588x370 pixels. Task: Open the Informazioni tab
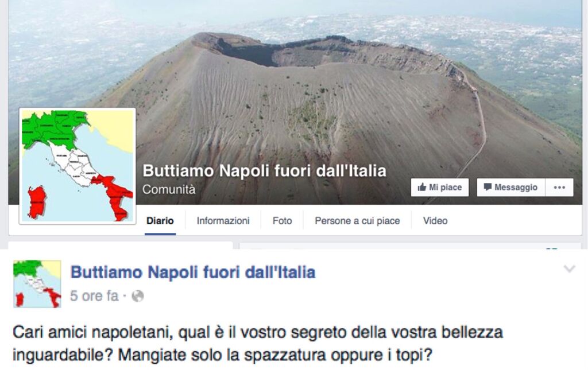click(223, 221)
